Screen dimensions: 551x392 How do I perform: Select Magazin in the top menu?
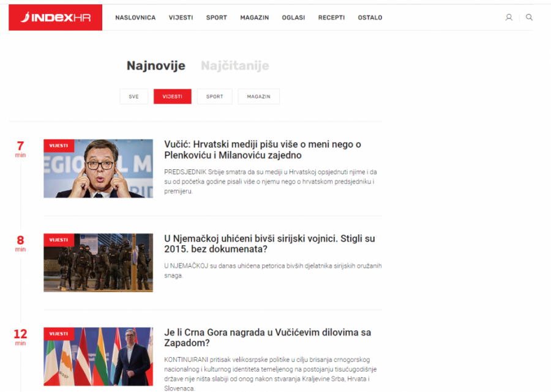(254, 18)
